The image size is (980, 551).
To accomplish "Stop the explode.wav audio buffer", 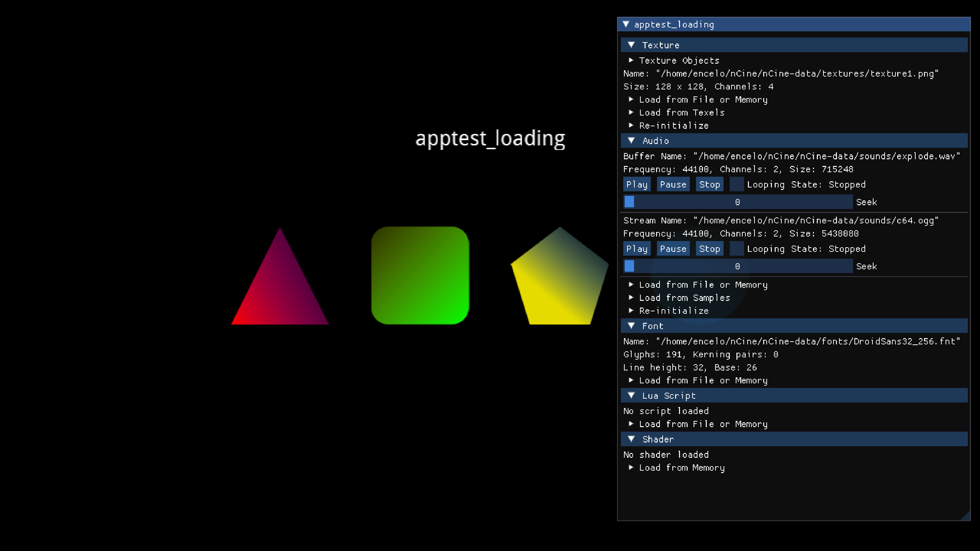I will click(709, 184).
